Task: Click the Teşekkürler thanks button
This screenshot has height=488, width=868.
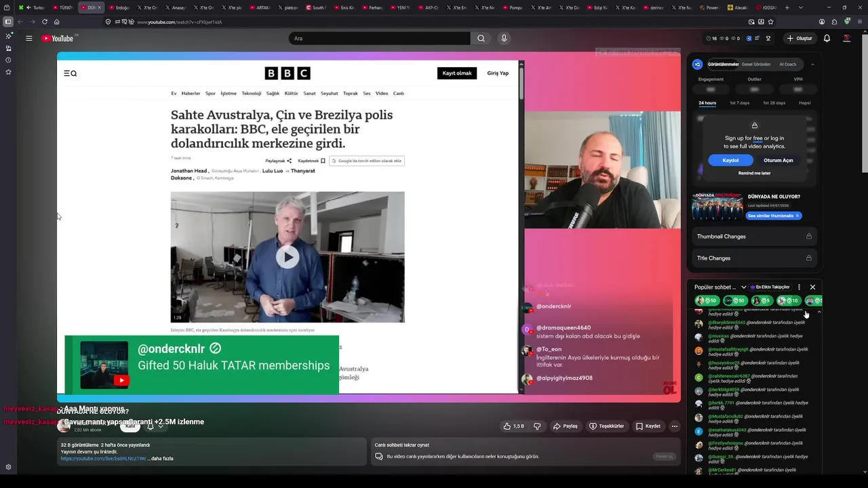Action: point(606,426)
